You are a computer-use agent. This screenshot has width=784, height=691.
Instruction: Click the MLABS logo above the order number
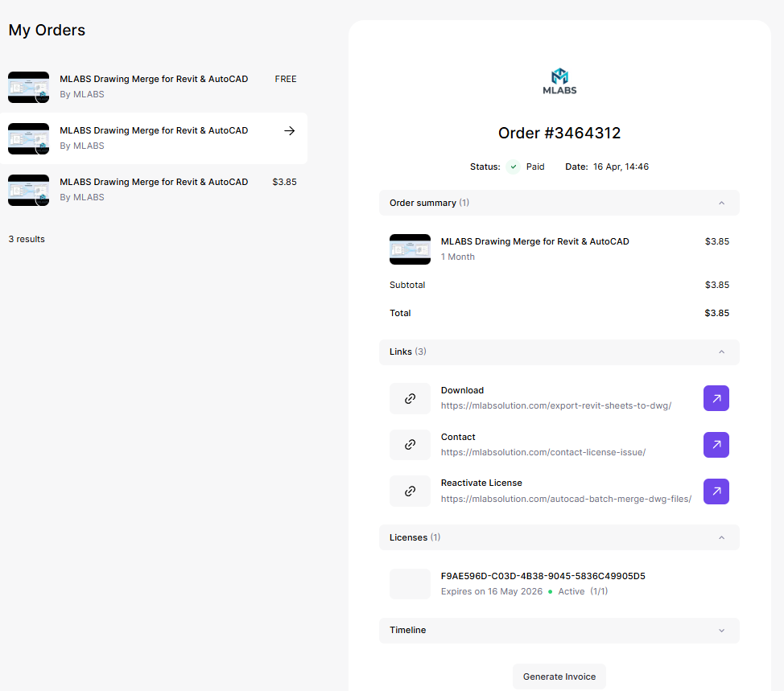click(x=559, y=81)
